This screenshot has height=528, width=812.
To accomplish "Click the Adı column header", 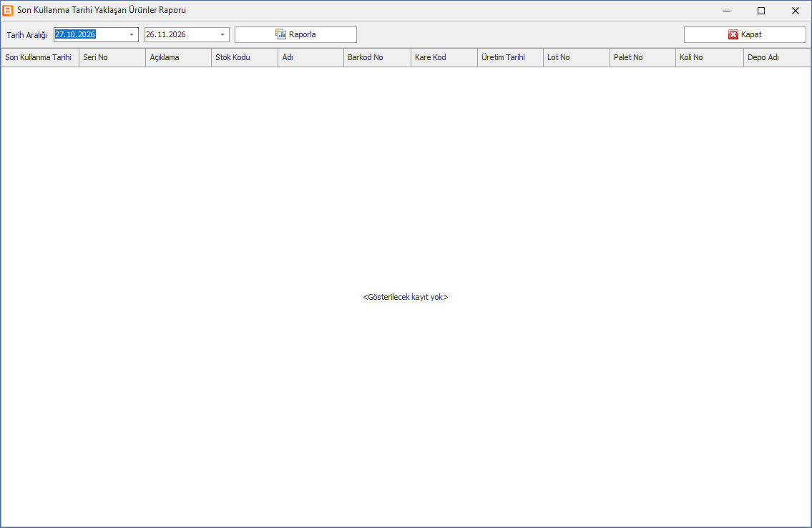I will pyautogui.click(x=310, y=57).
